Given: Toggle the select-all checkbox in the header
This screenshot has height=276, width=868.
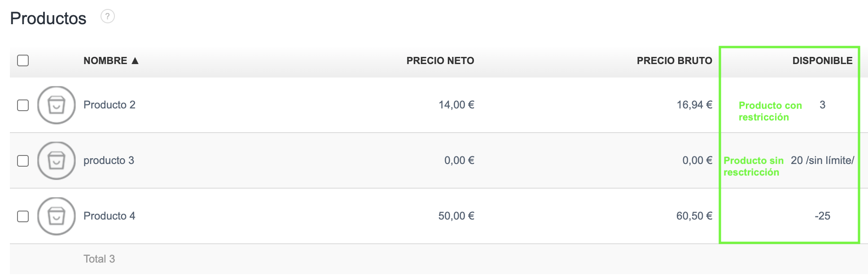Looking at the screenshot, I should [23, 60].
